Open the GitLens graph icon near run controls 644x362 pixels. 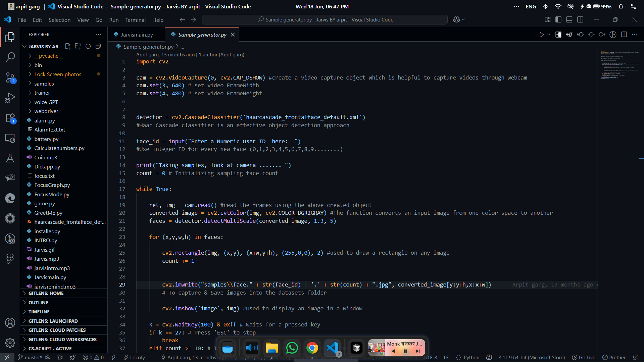coord(613,34)
